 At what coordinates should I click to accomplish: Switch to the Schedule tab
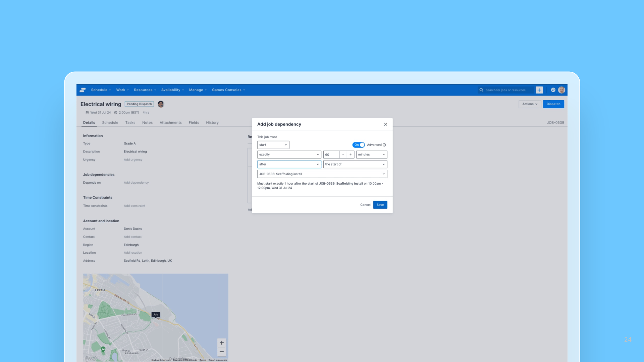coord(110,123)
